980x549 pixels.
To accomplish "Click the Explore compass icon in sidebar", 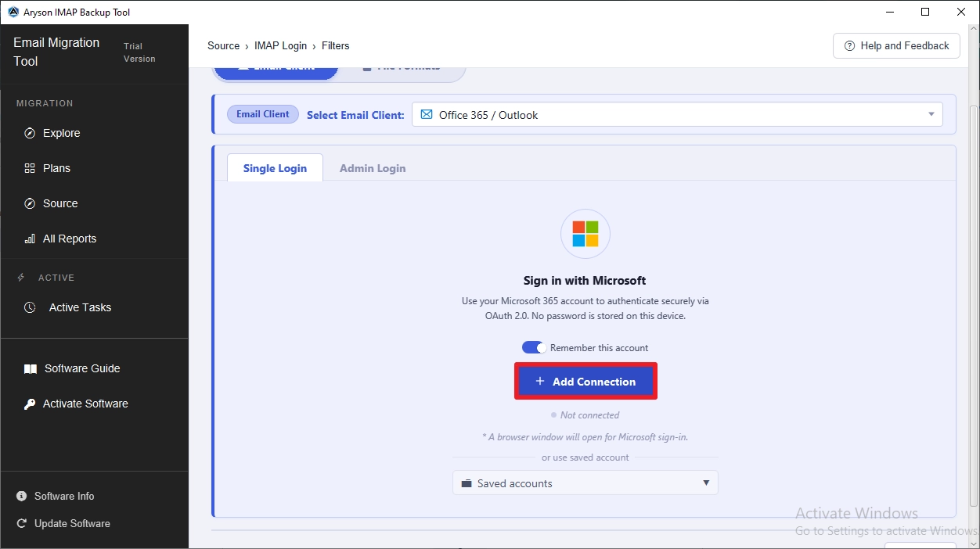I will tap(30, 133).
